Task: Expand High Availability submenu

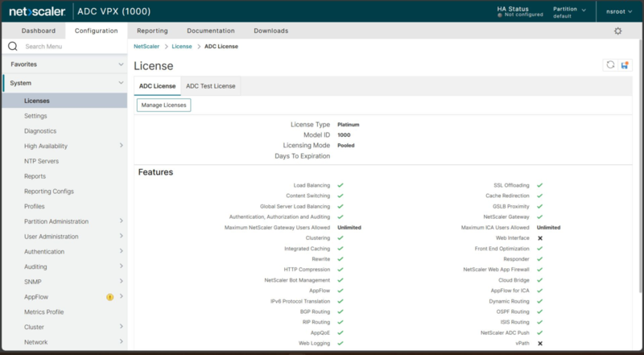Action: [x=122, y=146]
